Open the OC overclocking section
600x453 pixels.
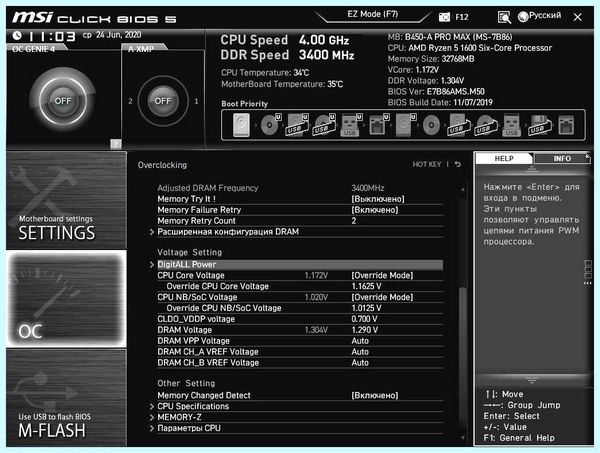click(x=66, y=299)
